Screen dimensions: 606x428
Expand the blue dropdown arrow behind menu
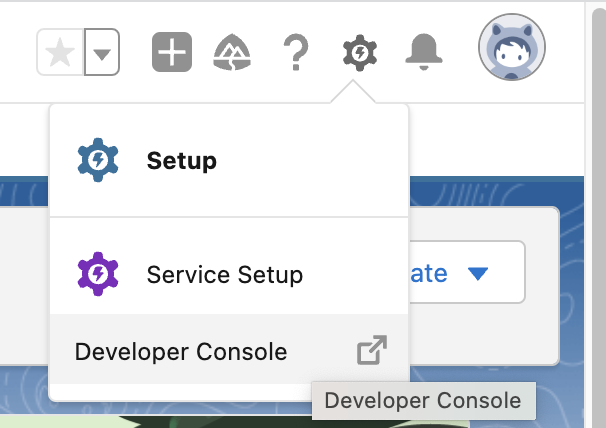coord(478,274)
